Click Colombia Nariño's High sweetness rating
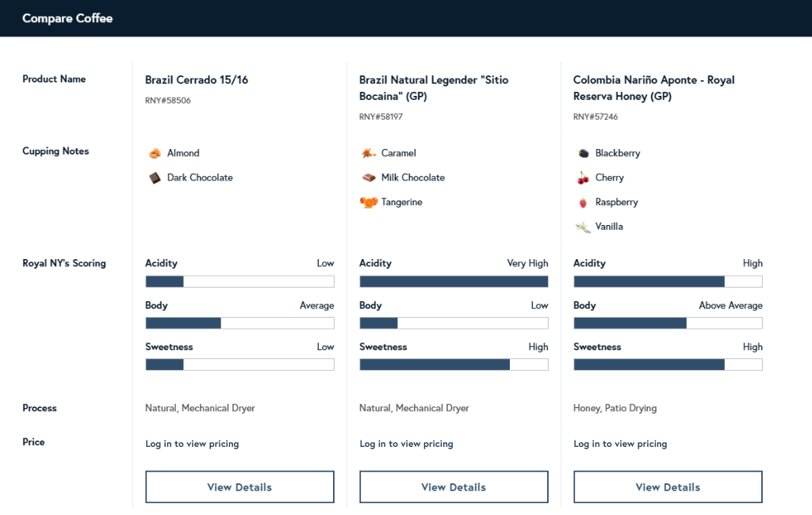The image size is (812, 515). point(753,347)
